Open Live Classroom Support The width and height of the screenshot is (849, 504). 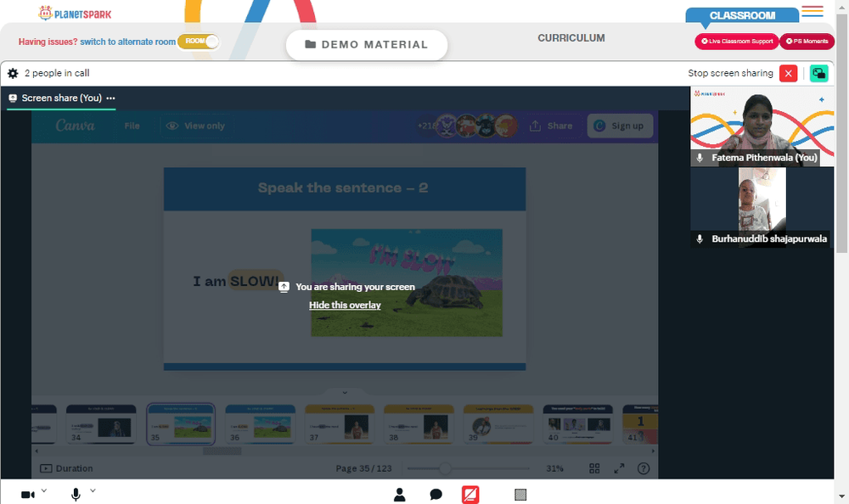tap(737, 41)
